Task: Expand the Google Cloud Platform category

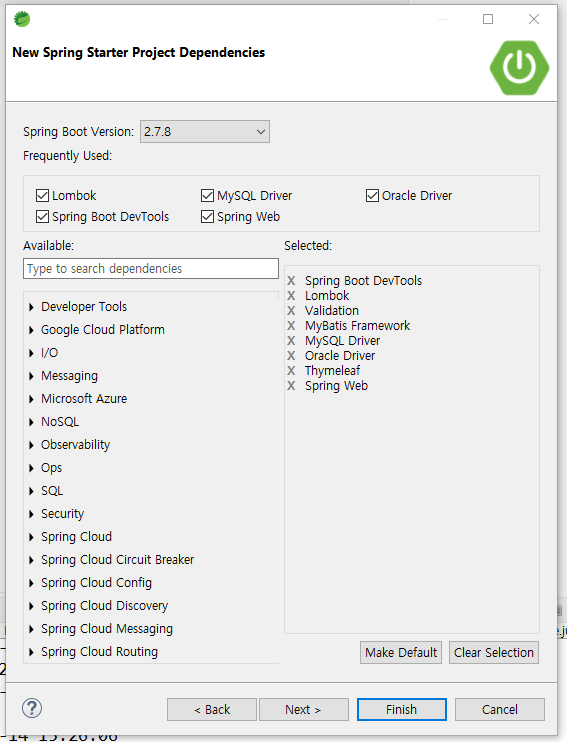Action: pos(31,330)
